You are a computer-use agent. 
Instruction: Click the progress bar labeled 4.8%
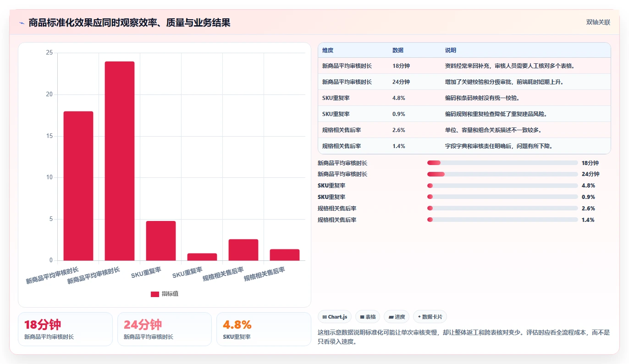(x=502, y=186)
